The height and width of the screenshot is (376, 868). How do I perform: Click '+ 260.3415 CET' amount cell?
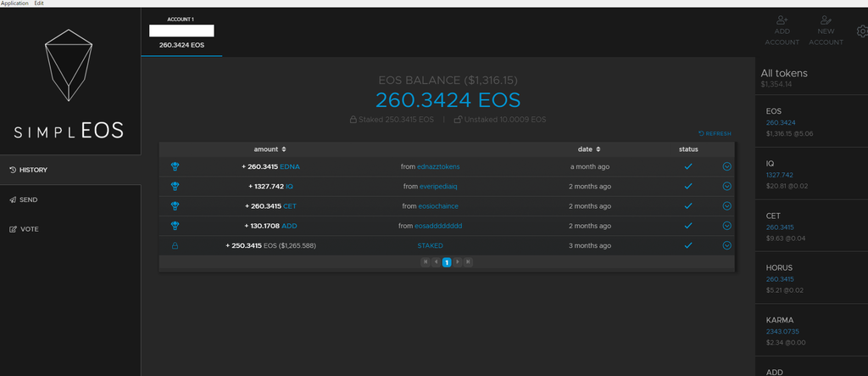270,205
